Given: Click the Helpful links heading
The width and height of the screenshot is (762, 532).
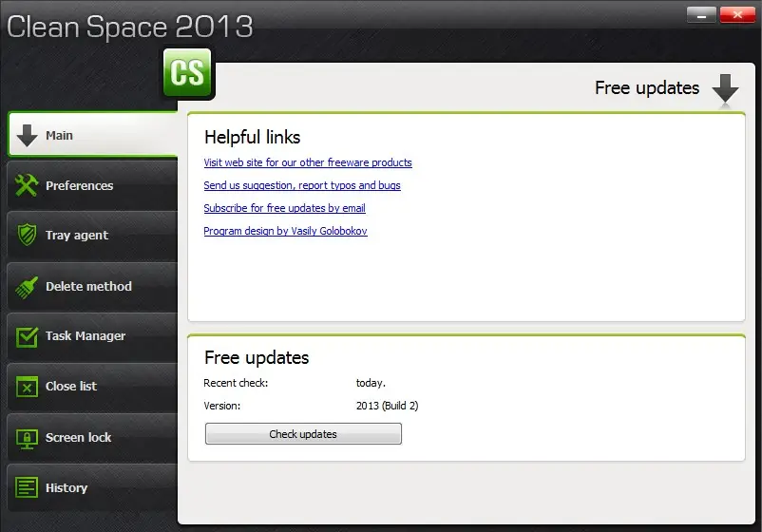Looking at the screenshot, I should tap(252, 137).
